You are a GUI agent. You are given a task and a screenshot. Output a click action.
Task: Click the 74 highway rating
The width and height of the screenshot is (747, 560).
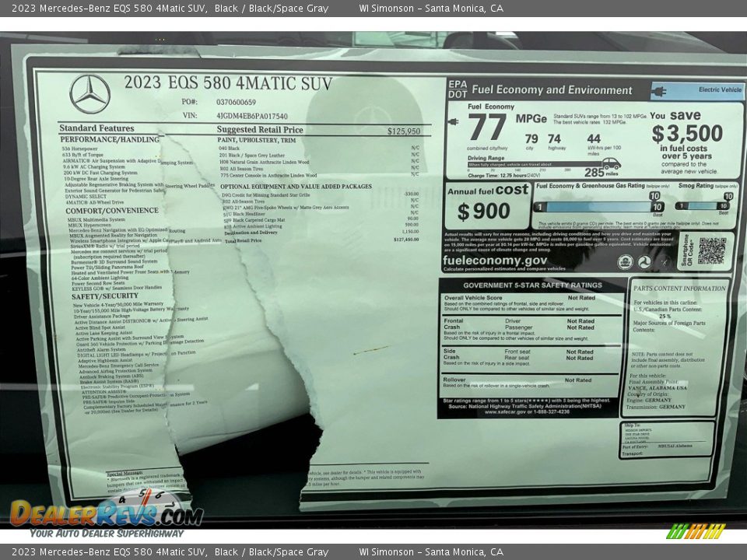pos(554,139)
